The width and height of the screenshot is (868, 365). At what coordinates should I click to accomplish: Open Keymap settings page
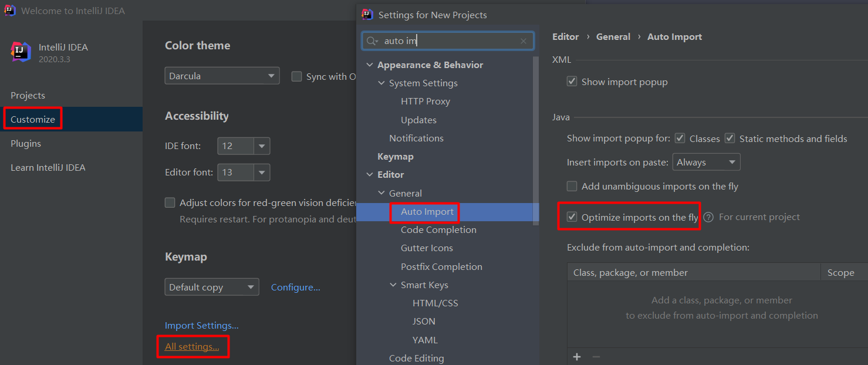point(396,156)
